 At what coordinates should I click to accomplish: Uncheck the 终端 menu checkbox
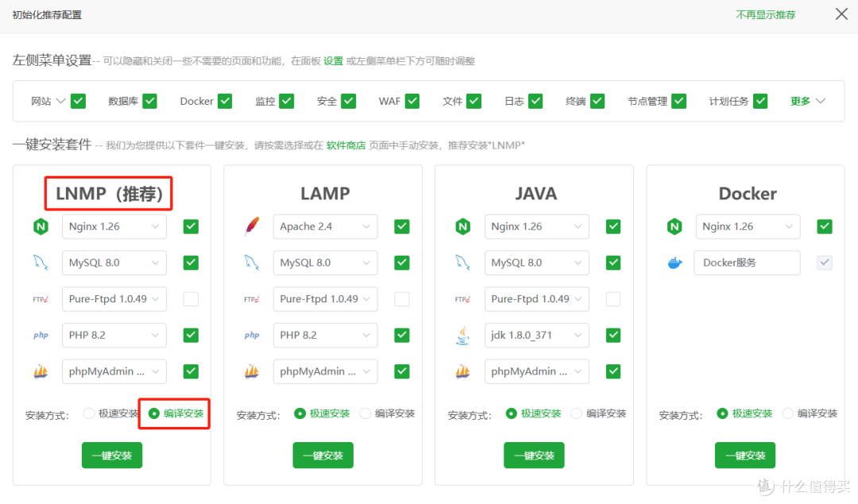coord(597,101)
